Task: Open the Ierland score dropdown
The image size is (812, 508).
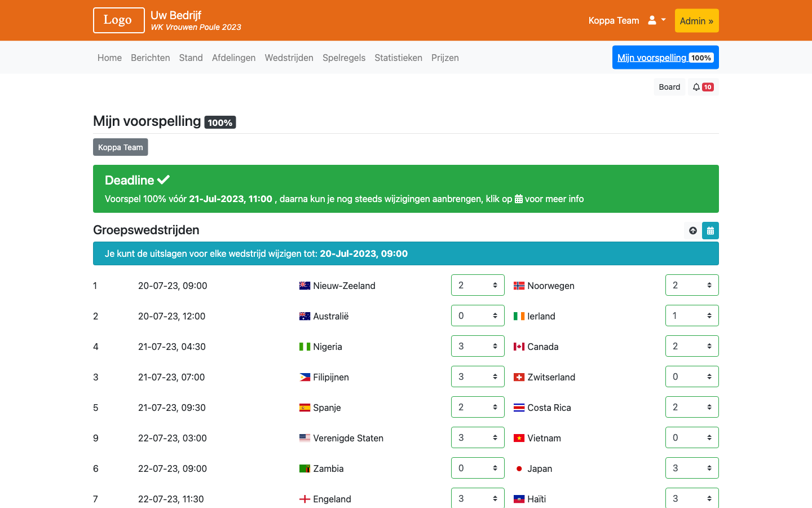Action: pyautogui.click(x=692, y=316)
